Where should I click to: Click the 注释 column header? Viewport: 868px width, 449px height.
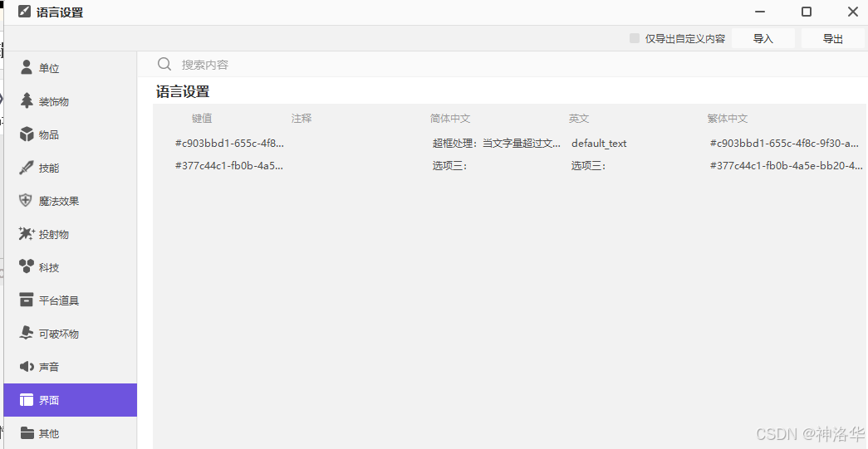pyautogui.click(x=302, y=119)
